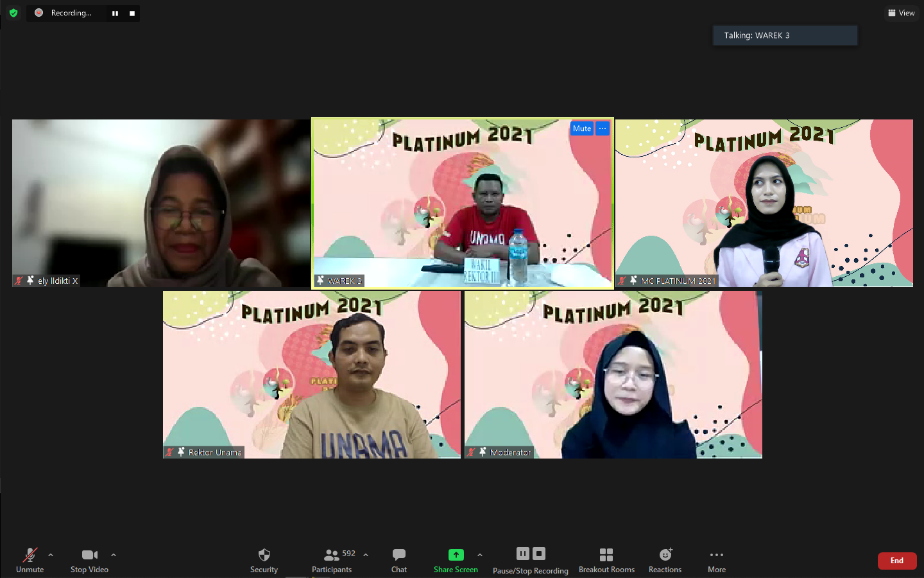Start your video with Stop Video toggle
Screen dimensions: 924x578
tap(89, 556)
